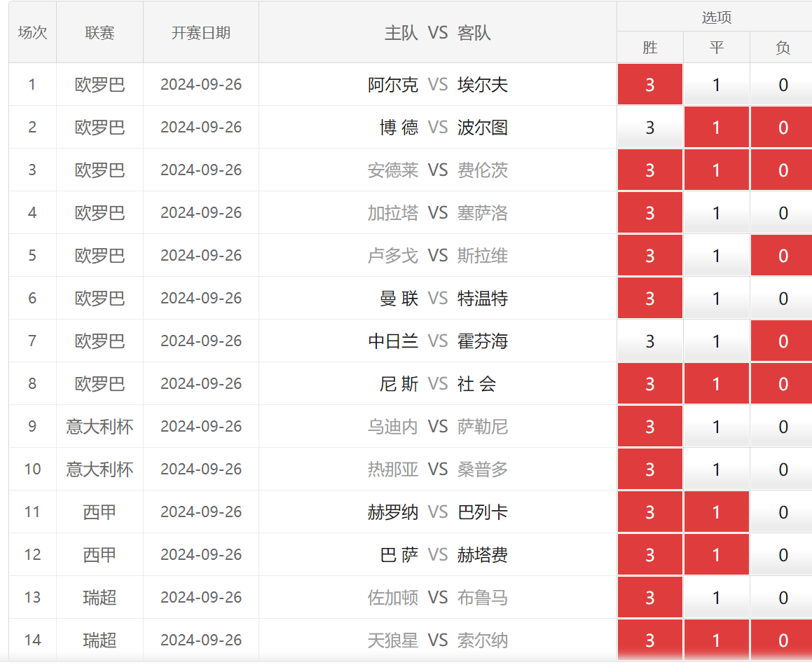Choose draw option 1 for 加拉塔 VS 塞萨洛
This screenshot has width=812, height=665.
(716, 213)
